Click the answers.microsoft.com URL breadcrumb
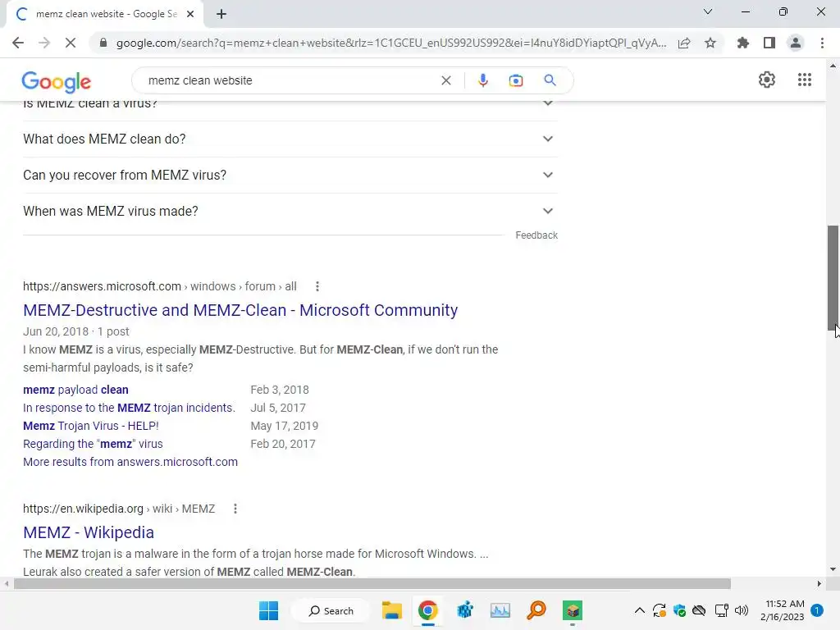The width and height of the screenshot is (840, 630). 160,286
